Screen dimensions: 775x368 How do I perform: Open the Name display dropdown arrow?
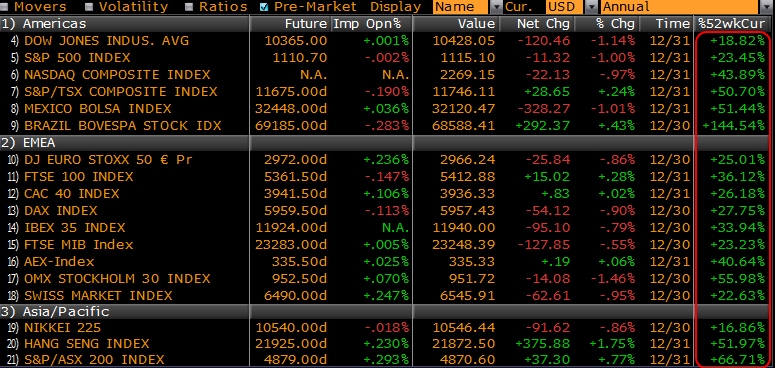click(x=495, y=7)
